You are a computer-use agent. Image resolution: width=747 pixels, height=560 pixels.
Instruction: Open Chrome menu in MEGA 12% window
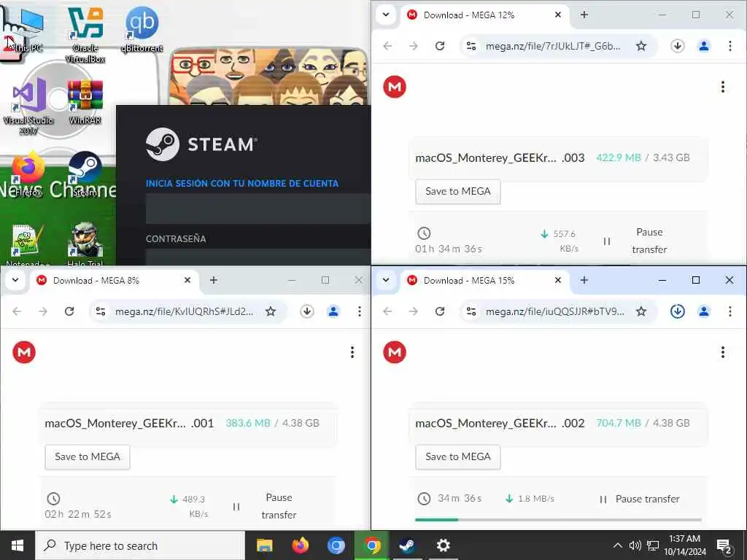[729, 46]
